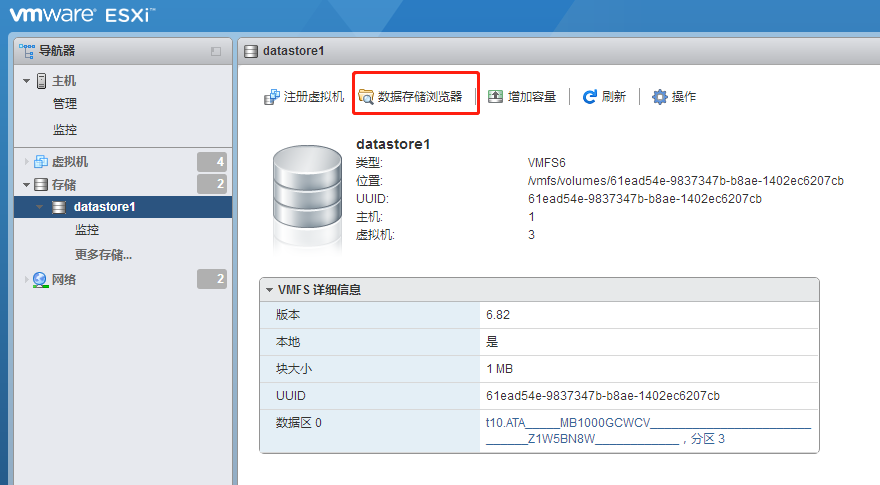The image size is (880, 485).
Task: Open 更多存储... in the navigator
Action: point(103,255)
